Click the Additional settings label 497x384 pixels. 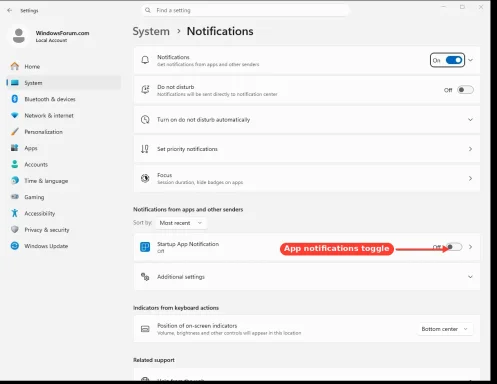(181, 277)
